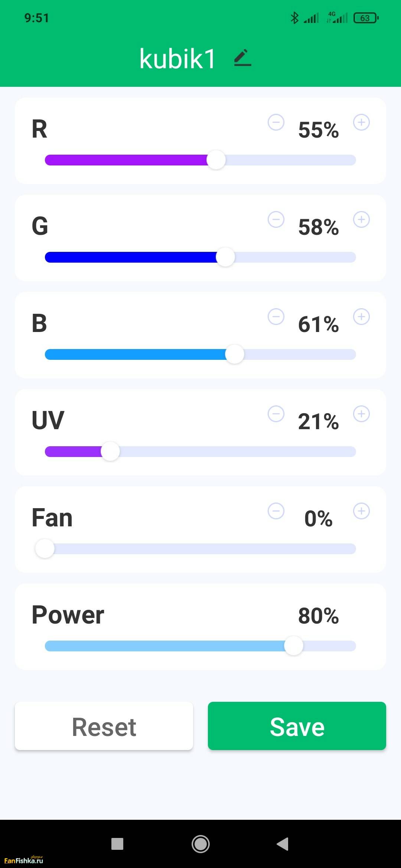Increase Fan speed with plus icon
The height and width of the screenshot is (868, 401).
(361, 511)
